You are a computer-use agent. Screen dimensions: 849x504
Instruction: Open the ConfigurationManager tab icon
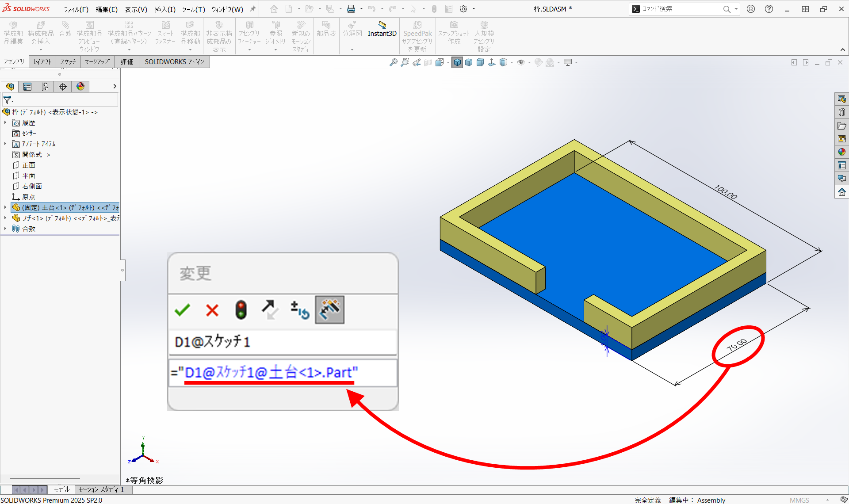(45, 87)
